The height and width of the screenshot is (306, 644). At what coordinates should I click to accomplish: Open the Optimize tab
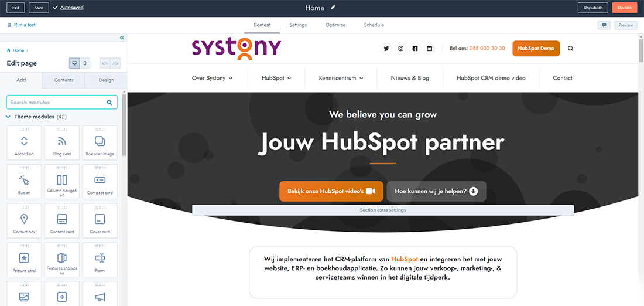tap(335, 25)
